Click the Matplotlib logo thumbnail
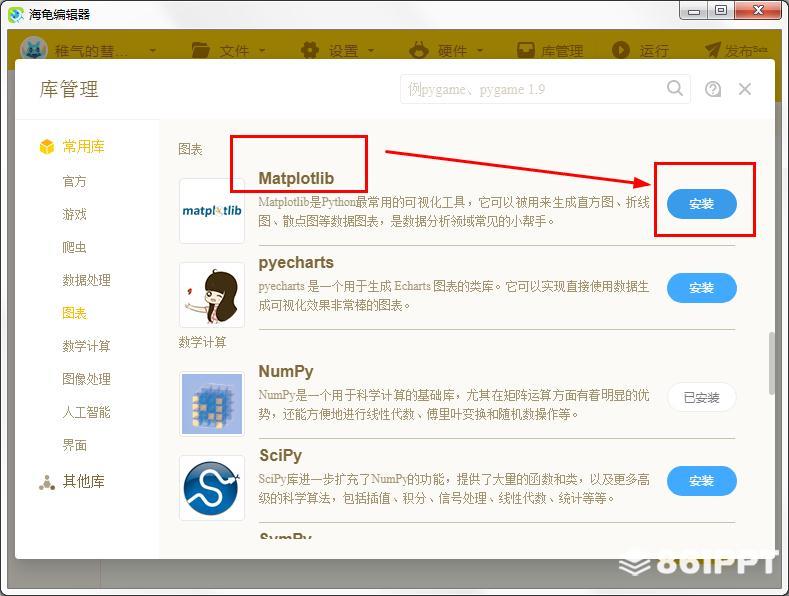The height and width of the screenshot is (596, 789). coord(212,210)
